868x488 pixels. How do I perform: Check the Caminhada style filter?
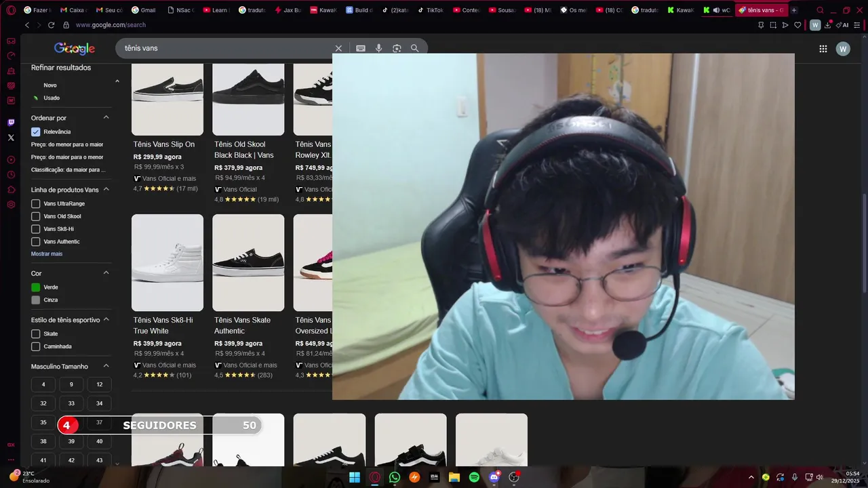[x=36, y=346]
